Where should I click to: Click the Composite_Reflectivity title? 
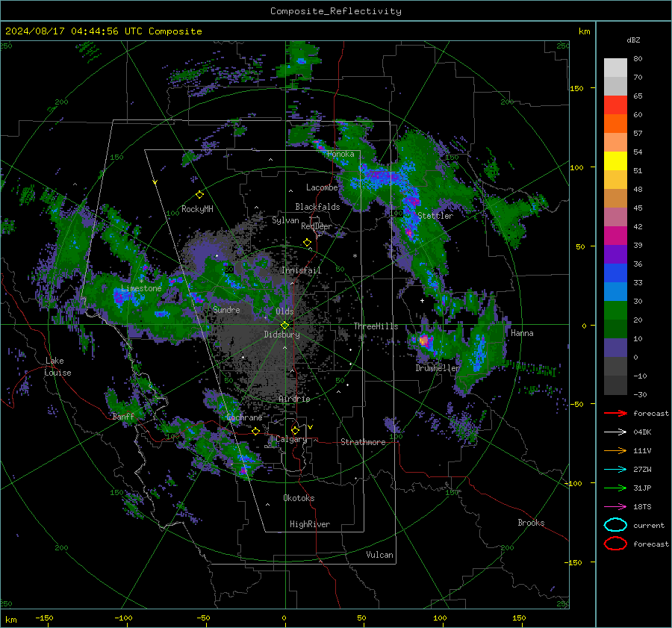(x=336, y=11)
